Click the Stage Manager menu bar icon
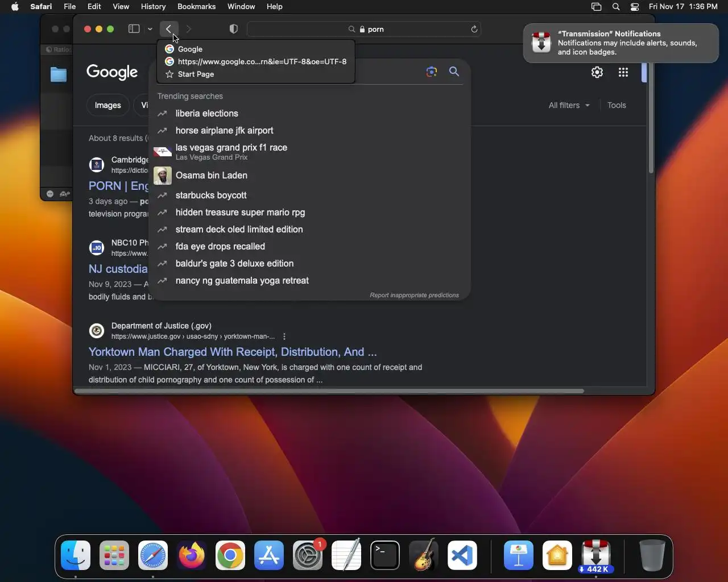This screenshot has height=582, width=728. tap(596, 7)
